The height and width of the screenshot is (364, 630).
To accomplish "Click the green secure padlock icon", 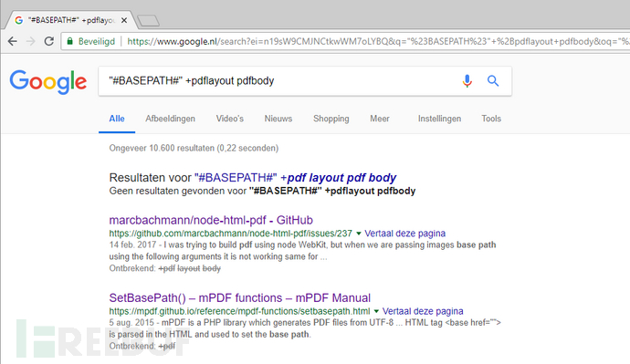I will coord(70,41).
